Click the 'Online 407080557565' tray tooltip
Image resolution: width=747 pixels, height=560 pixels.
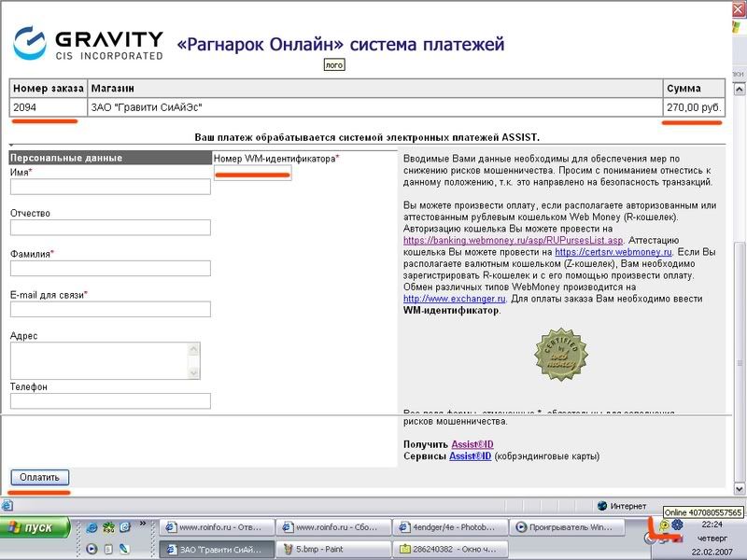click(703, 512)
